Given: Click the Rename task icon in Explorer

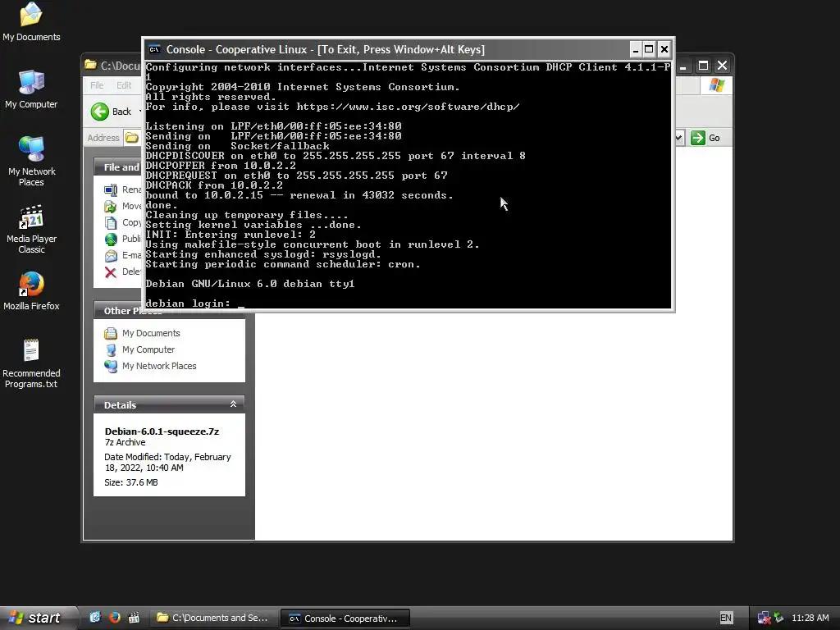Looking at the screenshot, I should tap(111, 189).
